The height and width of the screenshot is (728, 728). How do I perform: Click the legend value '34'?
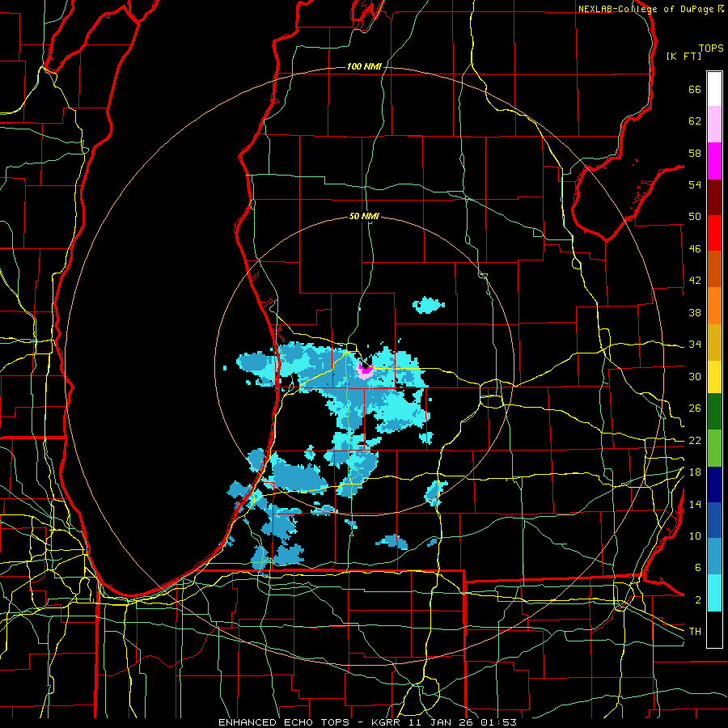[x=695, y=345]
